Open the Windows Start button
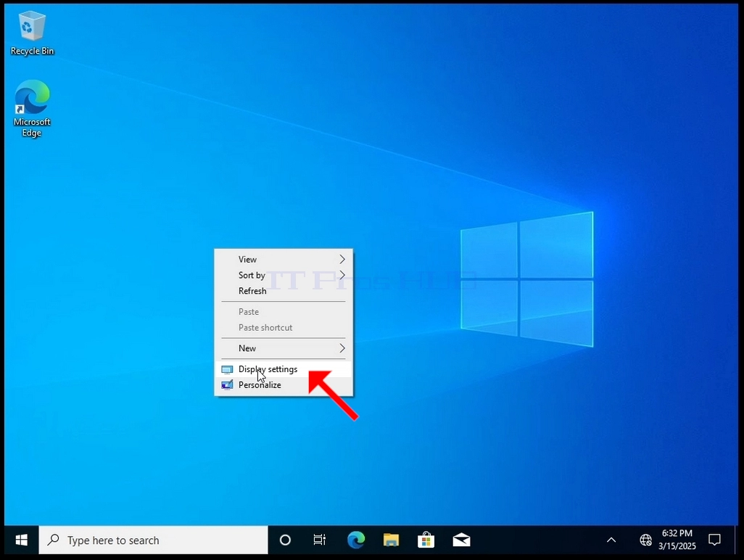The height and width of the screenshot is (560, 744). 21,540
